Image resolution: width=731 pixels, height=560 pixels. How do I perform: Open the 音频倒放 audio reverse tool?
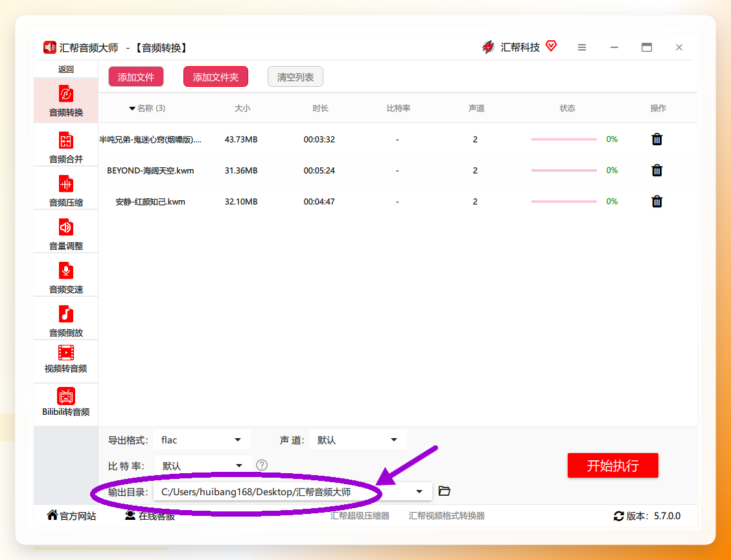(x=65, y=320)
